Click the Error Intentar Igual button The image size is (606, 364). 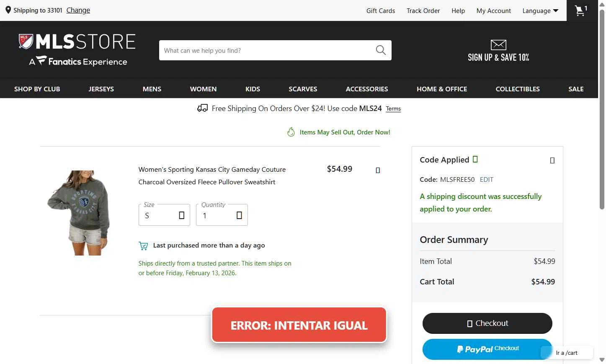tap(299, 325)
